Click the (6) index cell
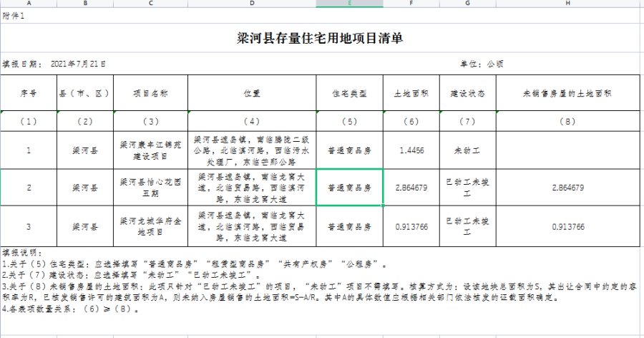 411,121
